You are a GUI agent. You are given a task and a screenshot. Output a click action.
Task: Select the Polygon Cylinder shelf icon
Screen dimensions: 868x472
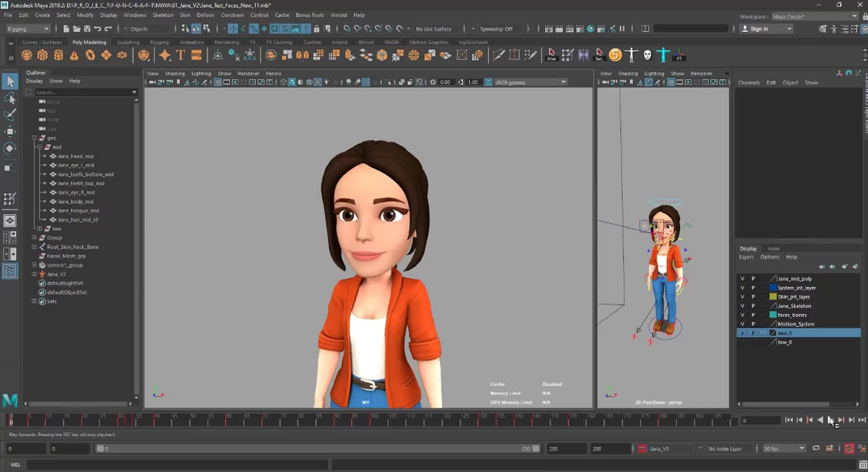click(x=59, y=55)
